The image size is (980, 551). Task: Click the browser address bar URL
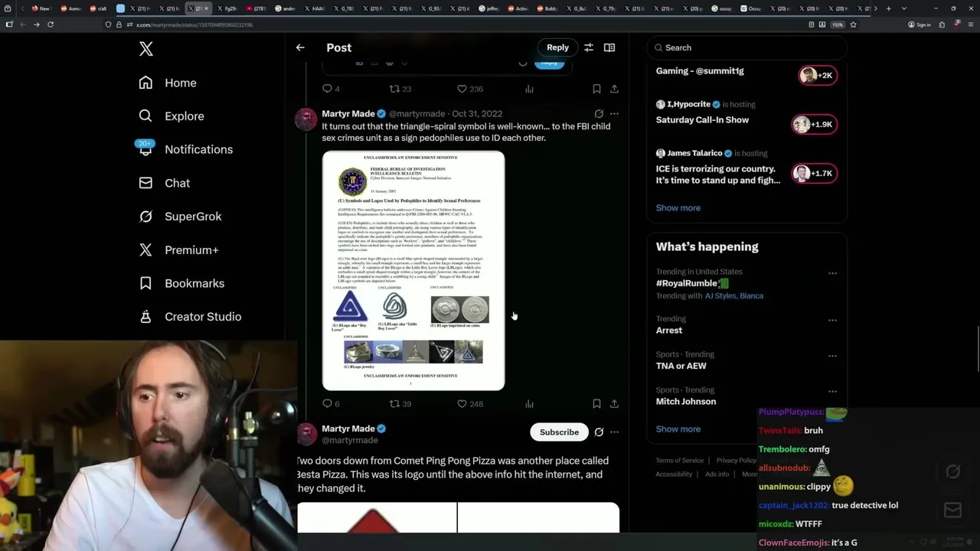click(194, 24)
